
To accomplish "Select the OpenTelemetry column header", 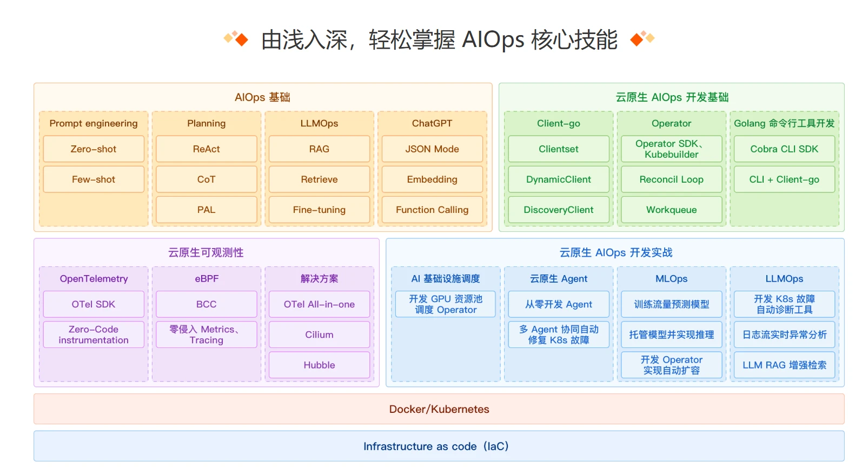I will pyautogui.click(x=94, y=278).
